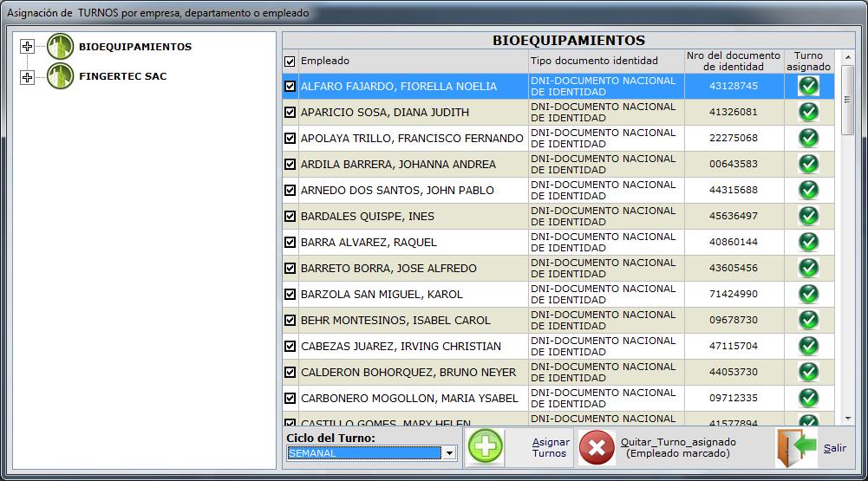868x481 pixels.
Task: Click turno asignado check for CABEZAS JUAREZ
Action: pos(809,346)
